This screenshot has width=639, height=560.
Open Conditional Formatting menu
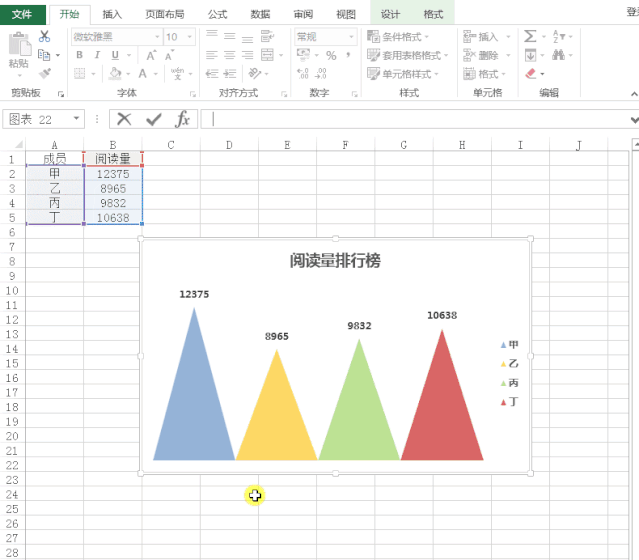[398, 37]
